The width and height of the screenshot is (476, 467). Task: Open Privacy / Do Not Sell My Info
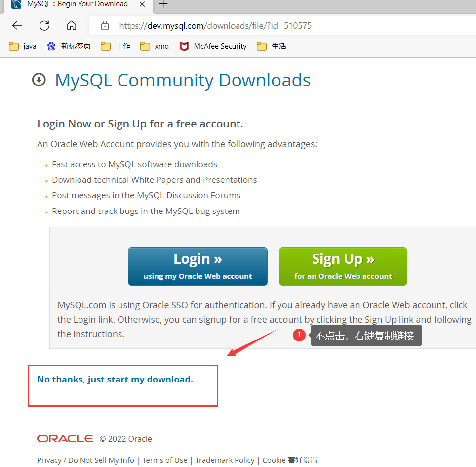pos(85,460)
